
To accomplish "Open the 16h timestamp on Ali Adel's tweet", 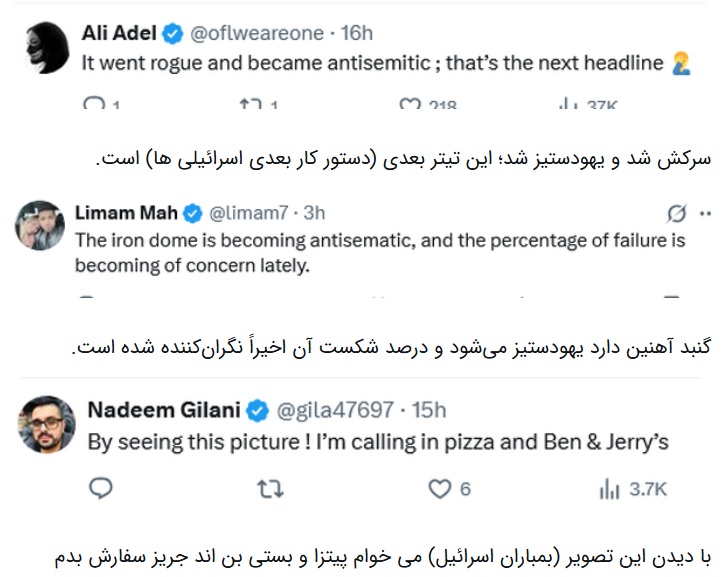I will click(356, 33).
